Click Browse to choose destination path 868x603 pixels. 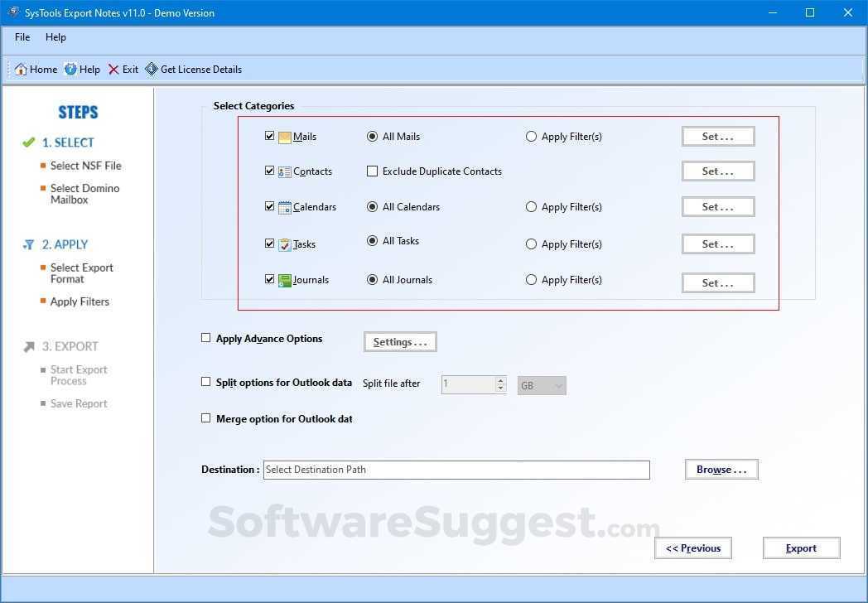click(x=720, y=469)
